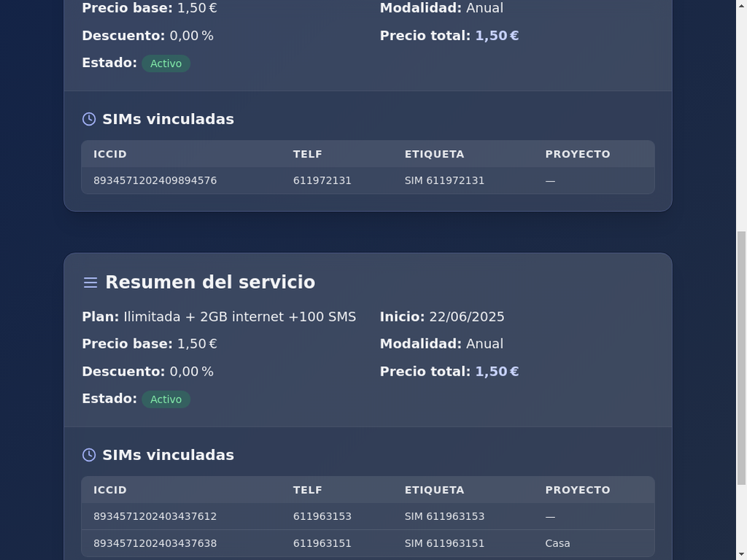Click the ICCID header above 8934571202409894576
Viewport: 747px width, 560px height.
coord(110,155)
